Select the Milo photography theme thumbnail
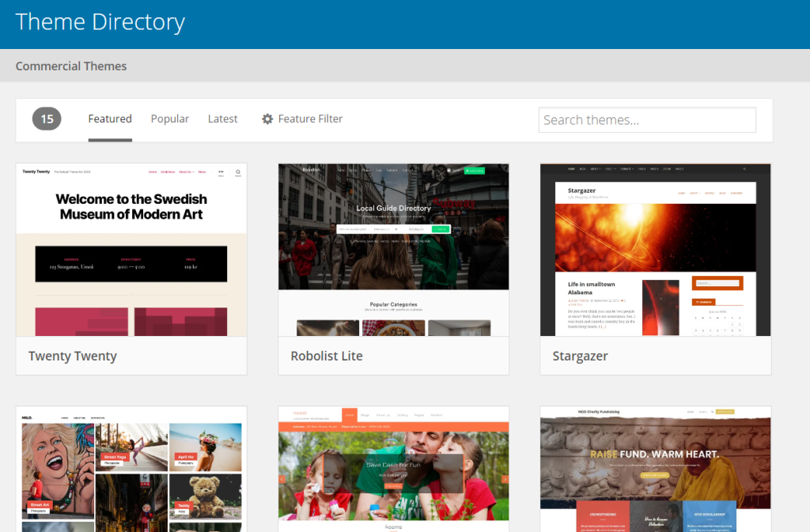The height and width of the screenshot is (532, 810). pos(131,470)
